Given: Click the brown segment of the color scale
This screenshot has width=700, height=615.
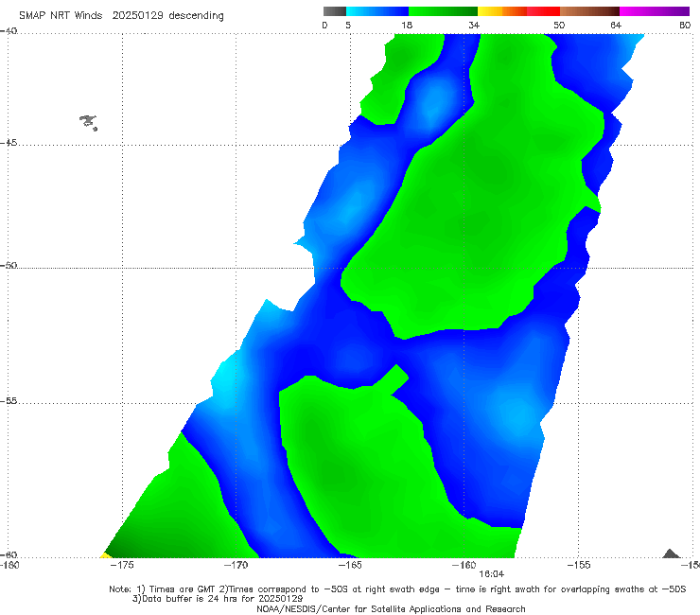Looking at the screenshot, I should 589,11.
